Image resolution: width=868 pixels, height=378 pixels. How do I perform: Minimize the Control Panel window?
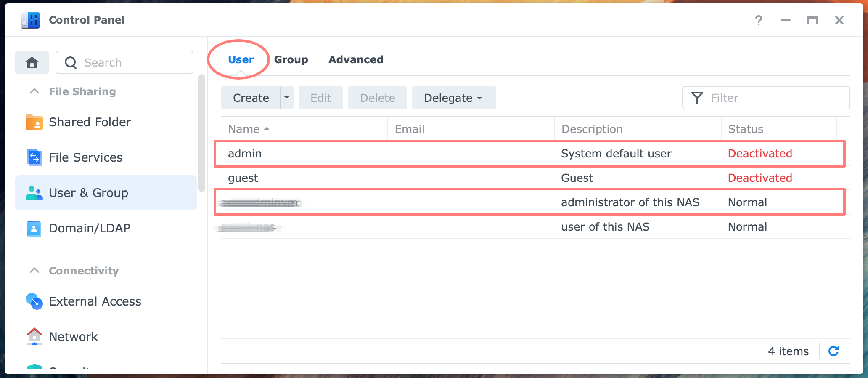pyautogui.click(x=786, y=20)
